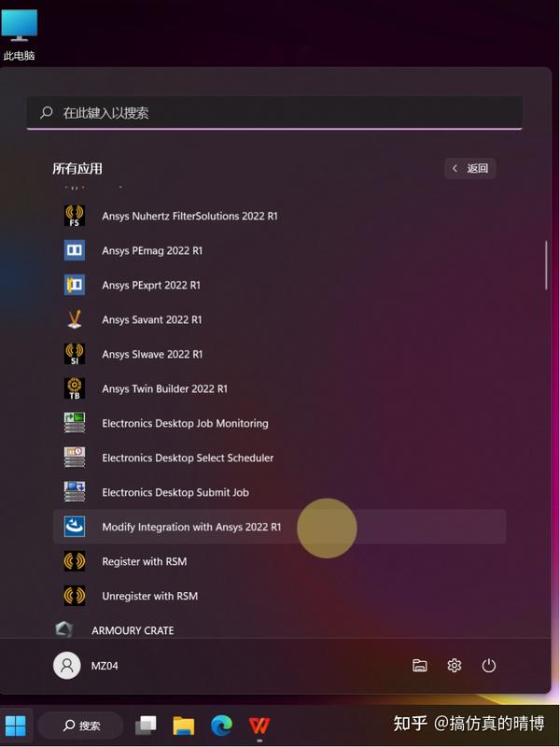Open Settings gear in Start menu
This screenshot has width=560, height=747.
point(455,666)
